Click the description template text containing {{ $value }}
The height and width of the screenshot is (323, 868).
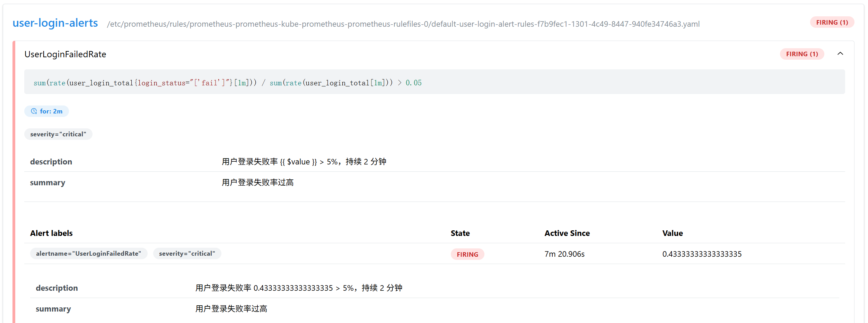coord(304,162)
